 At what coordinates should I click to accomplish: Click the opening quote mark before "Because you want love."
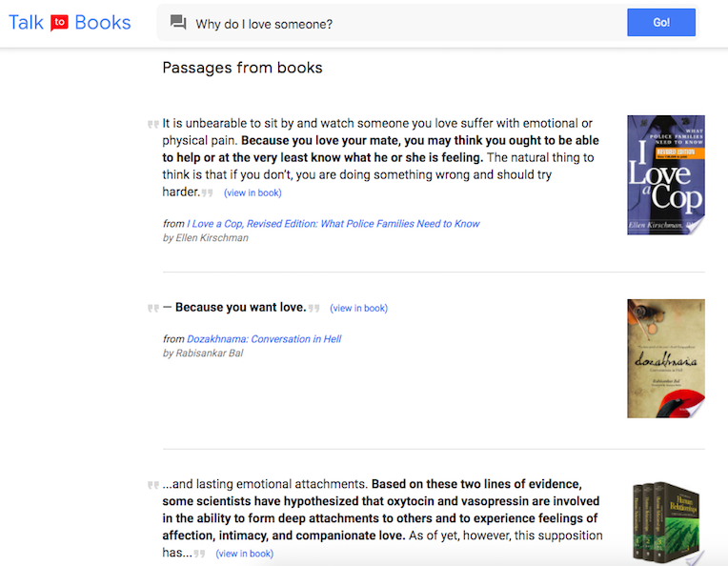point(152,309)
